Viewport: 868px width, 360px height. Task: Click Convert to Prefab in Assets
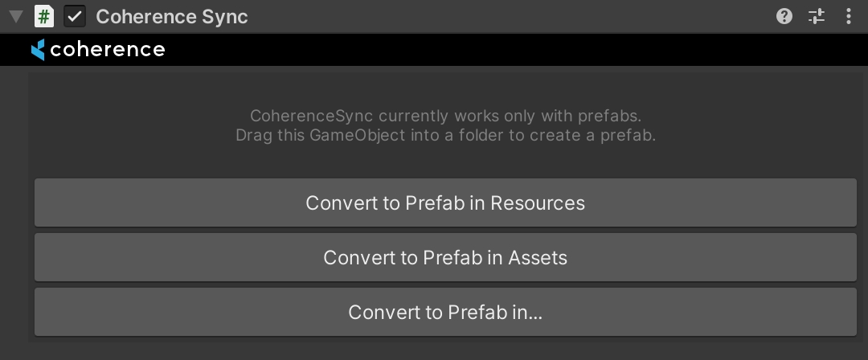click(445, 257)
